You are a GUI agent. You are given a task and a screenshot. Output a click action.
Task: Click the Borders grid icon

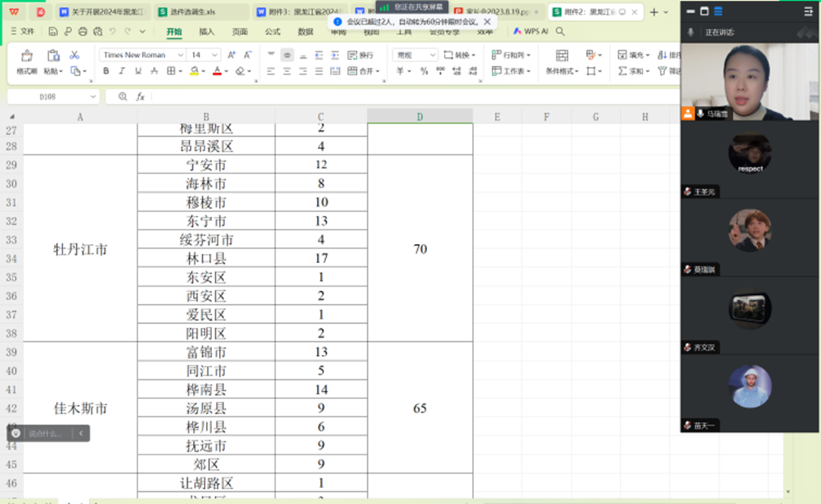click(171, 71)
